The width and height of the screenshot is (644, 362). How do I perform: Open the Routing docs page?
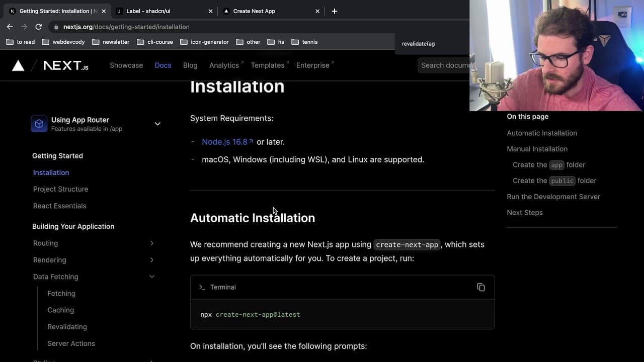45,243
